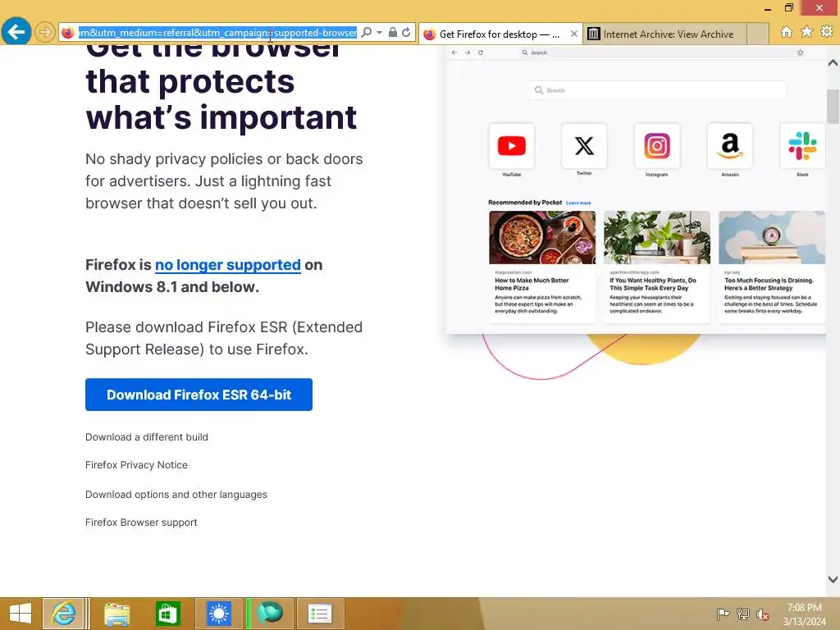This screenshot has height=630, width=840.
Task: Restore down the browser window
Action: coord(788,7)
